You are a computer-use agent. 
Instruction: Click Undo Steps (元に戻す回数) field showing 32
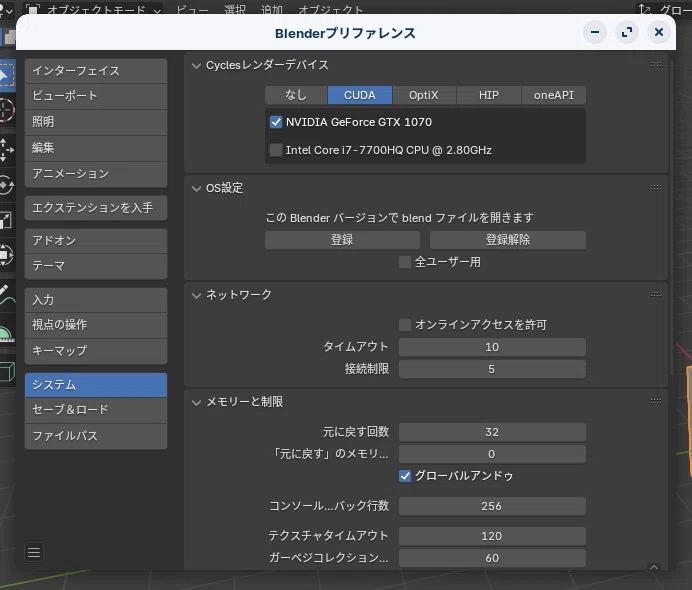tap(492, 432)
